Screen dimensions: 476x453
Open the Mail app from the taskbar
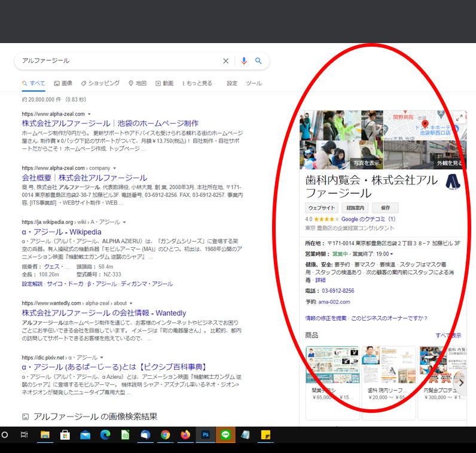[86, 435]
